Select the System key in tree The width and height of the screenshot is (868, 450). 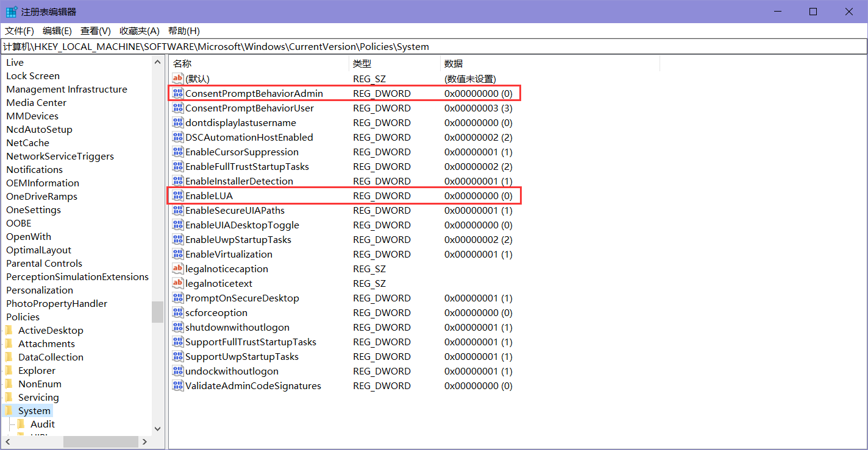point(34,411)
